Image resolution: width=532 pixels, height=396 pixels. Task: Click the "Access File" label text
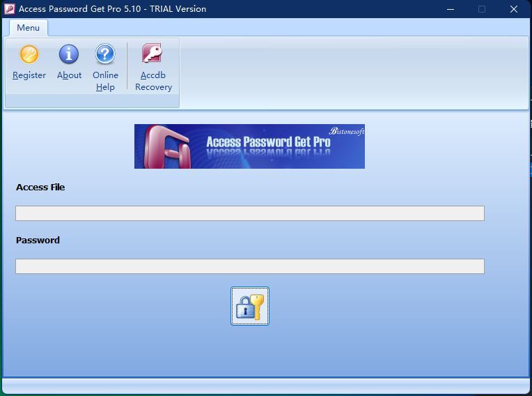40,187
